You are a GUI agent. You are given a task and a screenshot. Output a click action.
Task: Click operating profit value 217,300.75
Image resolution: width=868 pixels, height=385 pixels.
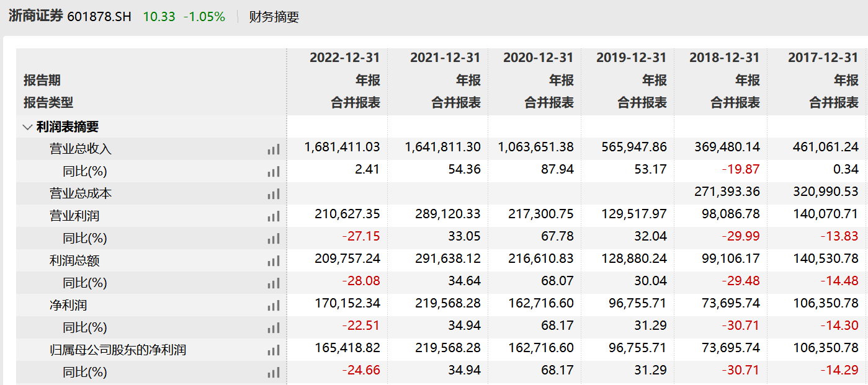click(541, 215)
